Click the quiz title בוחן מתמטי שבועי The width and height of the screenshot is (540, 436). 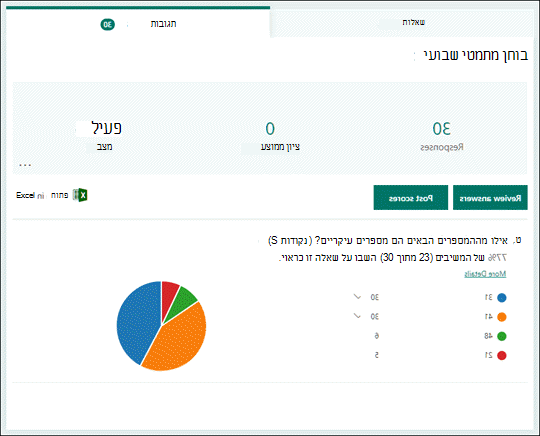pos(476,55)
